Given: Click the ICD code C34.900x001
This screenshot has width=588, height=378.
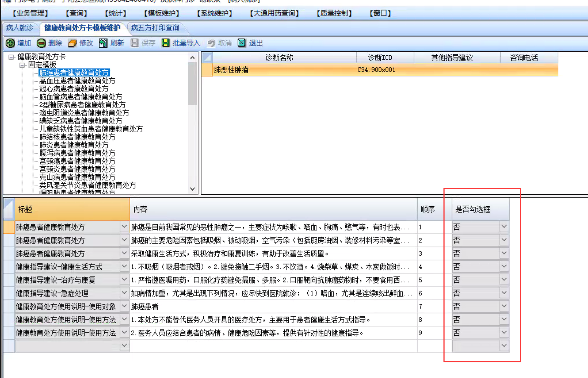Looking at the screenshot, I should click(376, 70).
